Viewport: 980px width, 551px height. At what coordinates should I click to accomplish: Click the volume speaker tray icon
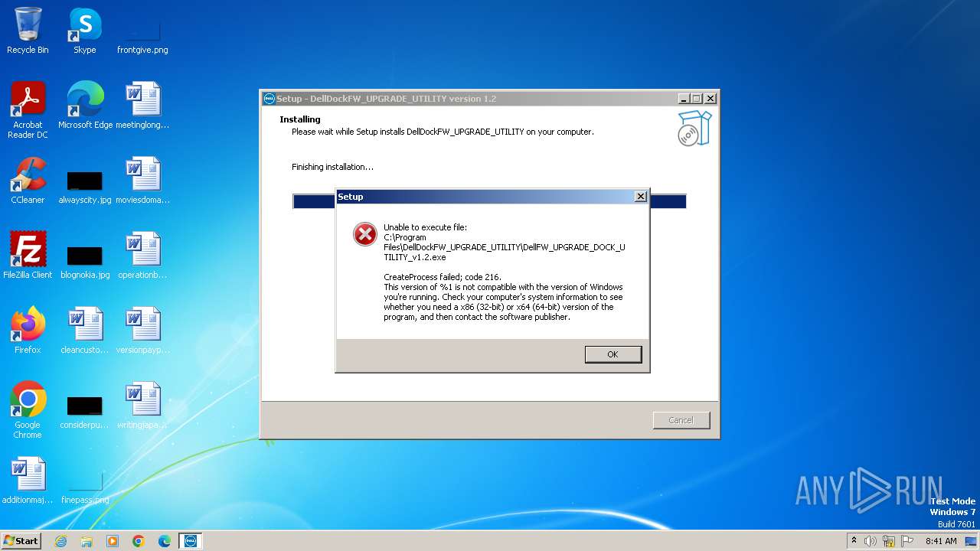871,541
